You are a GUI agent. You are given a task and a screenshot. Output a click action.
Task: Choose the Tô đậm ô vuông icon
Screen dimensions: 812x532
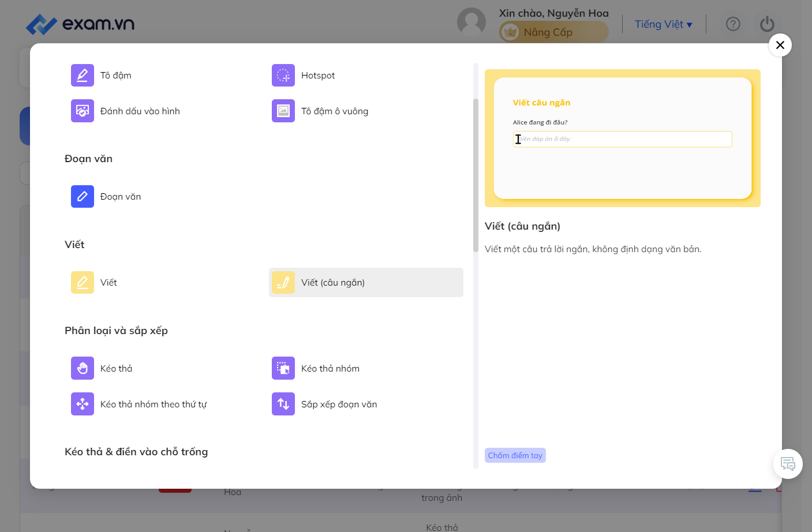(283, 111)
